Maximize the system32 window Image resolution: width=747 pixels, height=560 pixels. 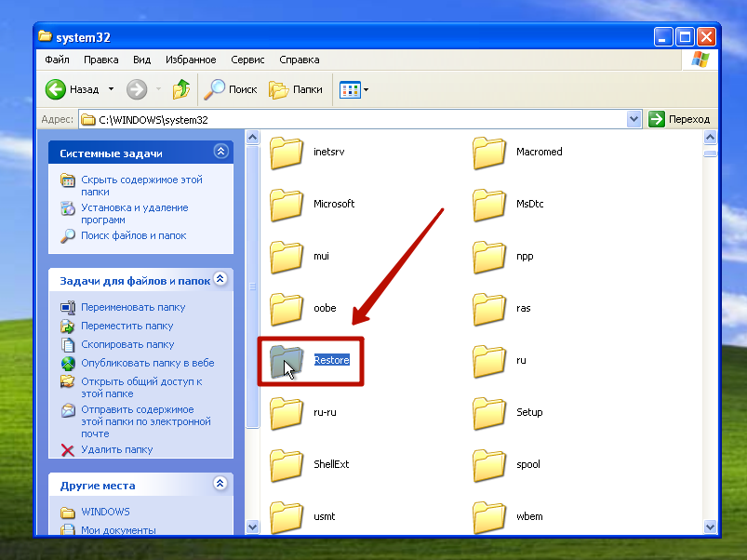(x=685, y=36)
